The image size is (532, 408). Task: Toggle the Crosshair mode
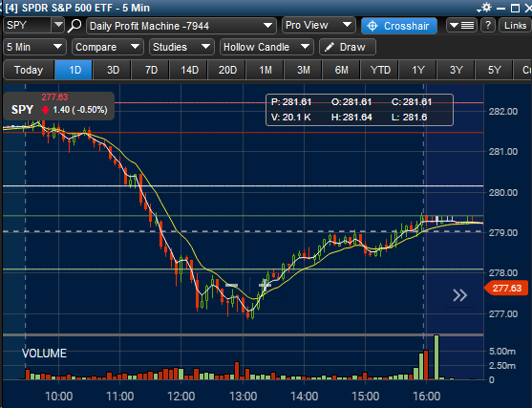pyautogui.click(x=399, y=26)
